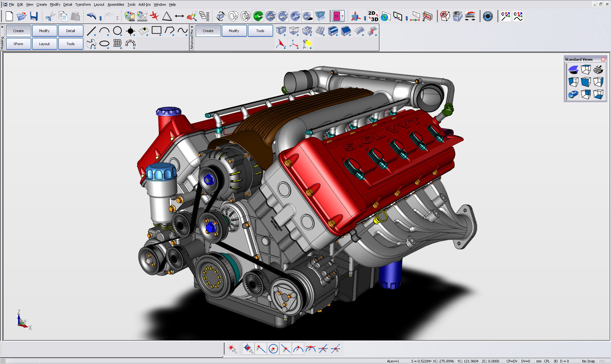Select the Polyline tool icon
Image resolution: width=611 pixels, height=364 pixels.
[170, 31]
